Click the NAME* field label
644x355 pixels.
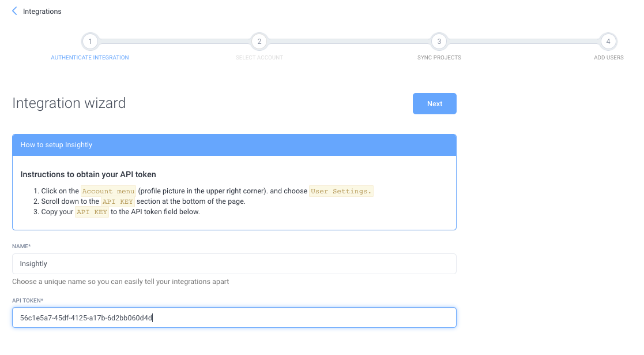coord(21,246)
